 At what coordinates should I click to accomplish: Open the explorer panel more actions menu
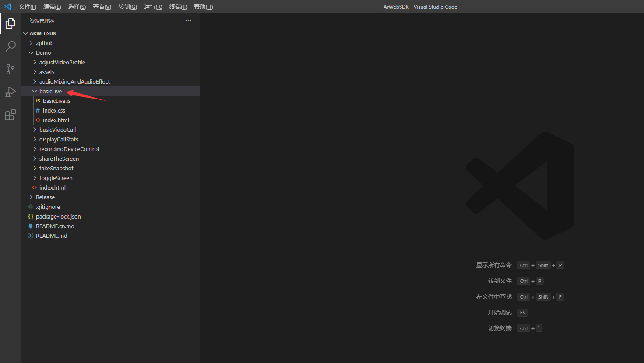click(x=188, y=21)
